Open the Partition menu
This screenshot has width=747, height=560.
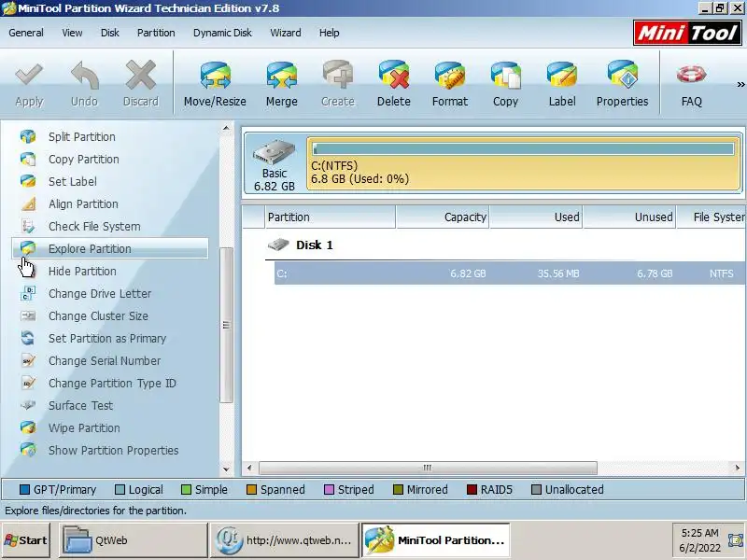click(x=156, y=33)
